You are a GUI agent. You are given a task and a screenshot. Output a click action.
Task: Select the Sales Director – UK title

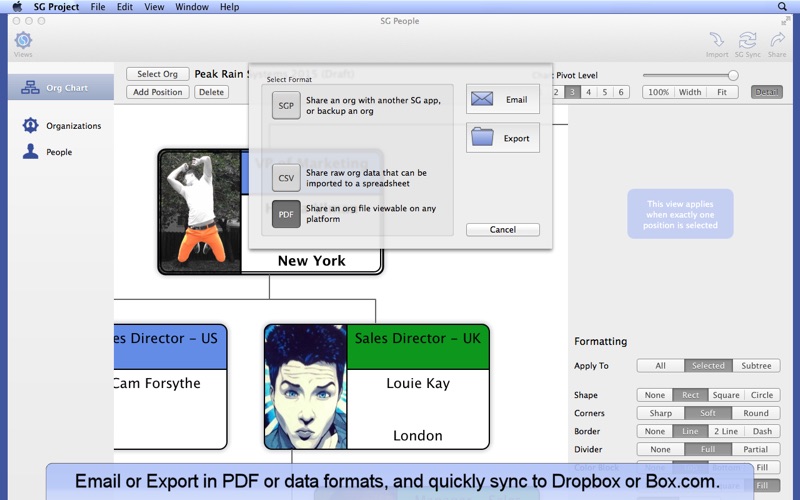coord(417,338)
